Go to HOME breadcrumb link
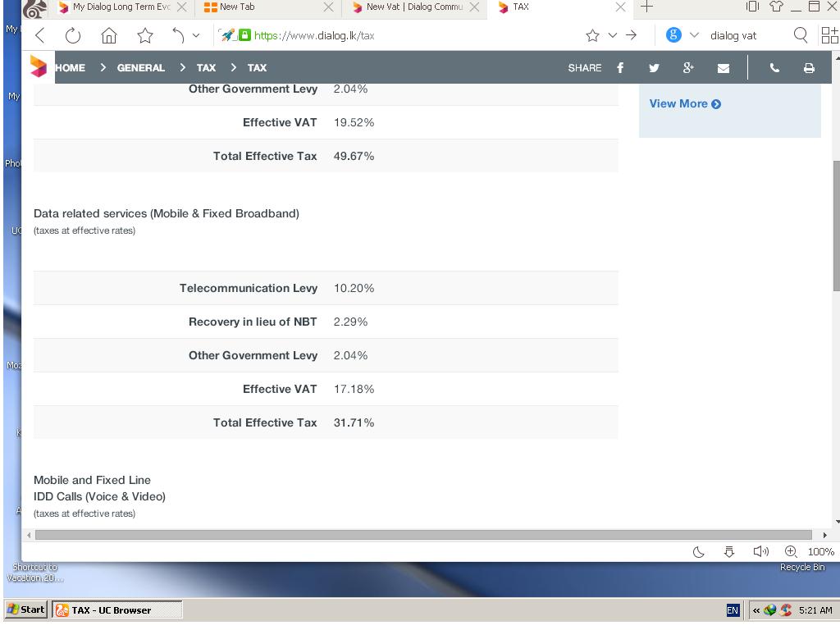The height and width of the screenshot is (630, 840). pyautogui.click(x=71, y=68)
